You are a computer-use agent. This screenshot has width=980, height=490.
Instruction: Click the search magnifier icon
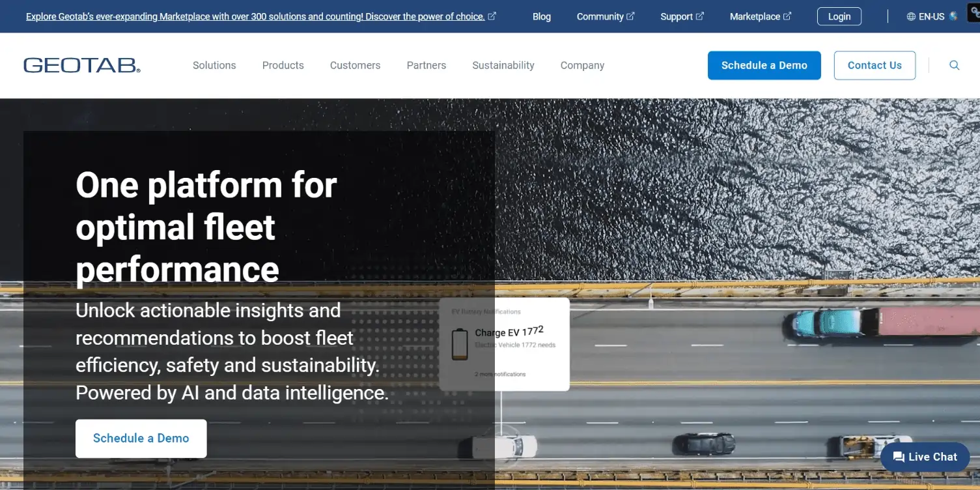point(955,65)
